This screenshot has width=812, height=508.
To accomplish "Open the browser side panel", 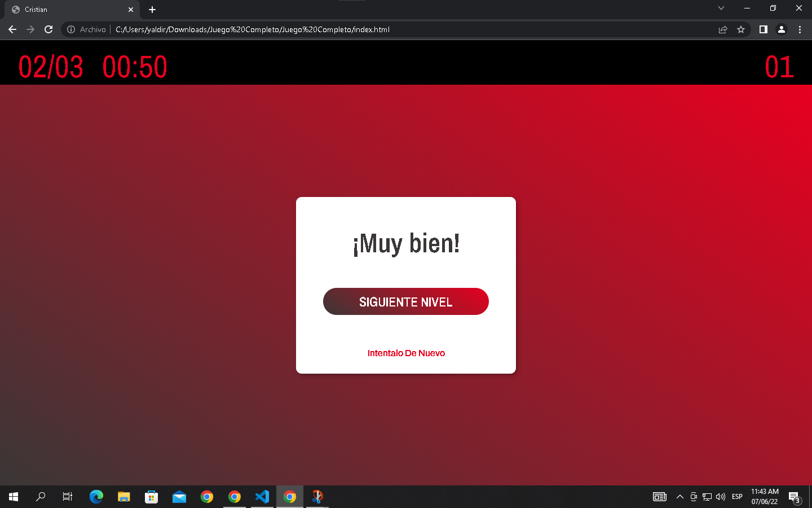I will (x=764, y=29).
